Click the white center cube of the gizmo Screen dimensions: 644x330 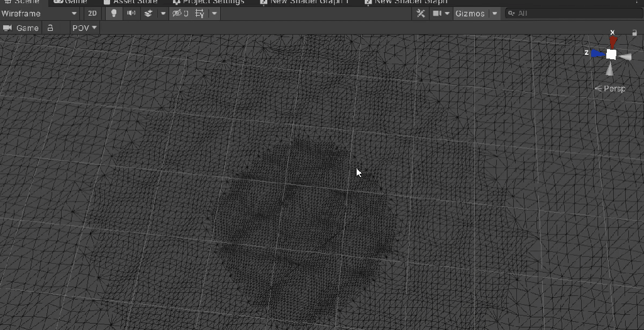coord(611,54)
